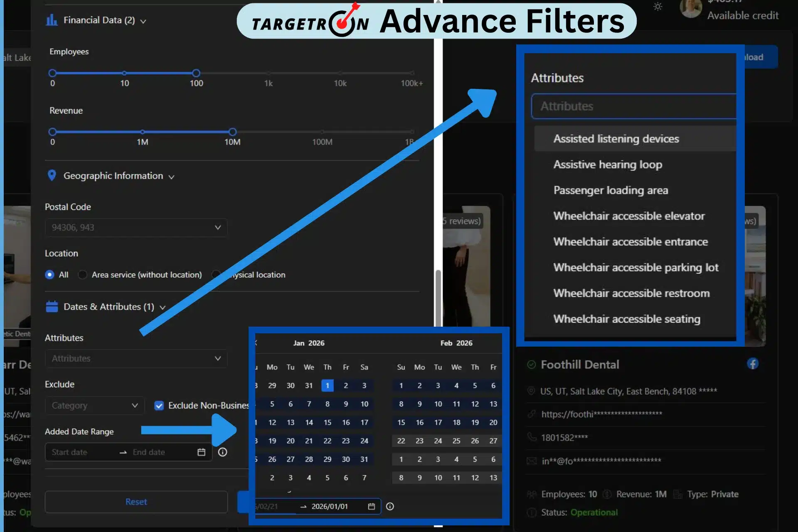Click the Reset button
Image resolution: width=798 pixels, height=532 pixels.
(x=136, y=502)
